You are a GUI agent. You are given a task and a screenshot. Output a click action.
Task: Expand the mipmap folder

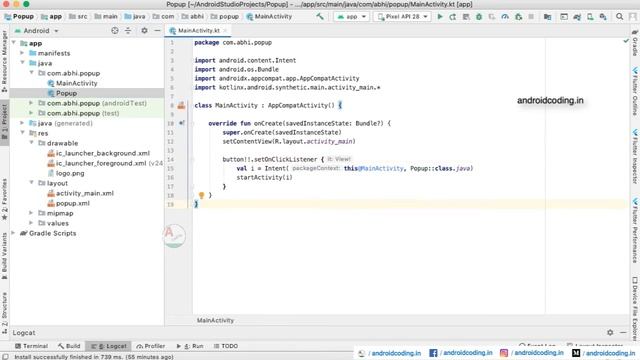click(31, 213)
